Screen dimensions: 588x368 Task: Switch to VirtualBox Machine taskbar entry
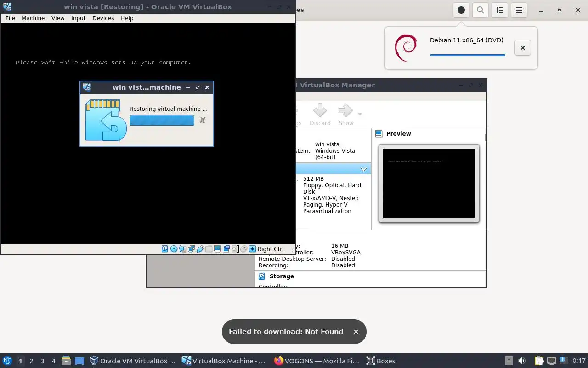point(224,361)
